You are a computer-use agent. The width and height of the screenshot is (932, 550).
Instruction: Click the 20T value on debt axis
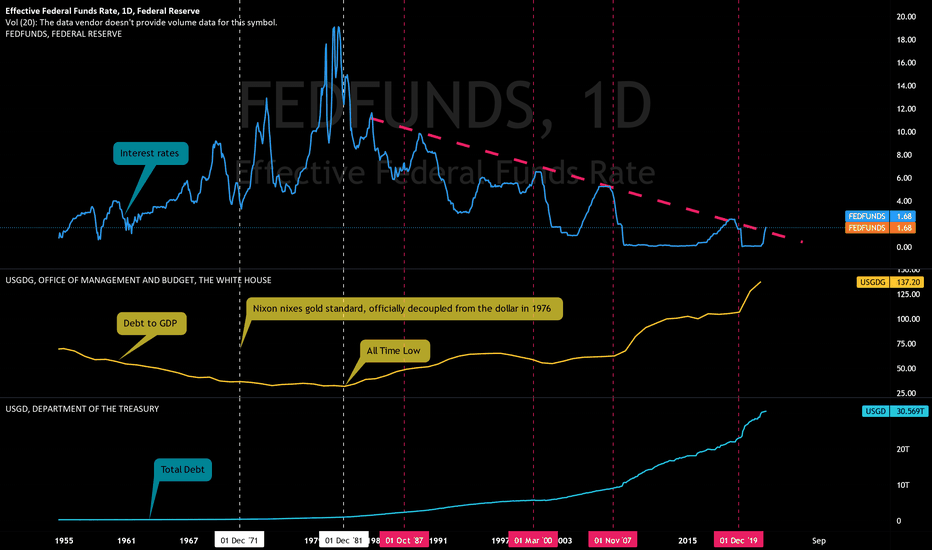(903, 449)
